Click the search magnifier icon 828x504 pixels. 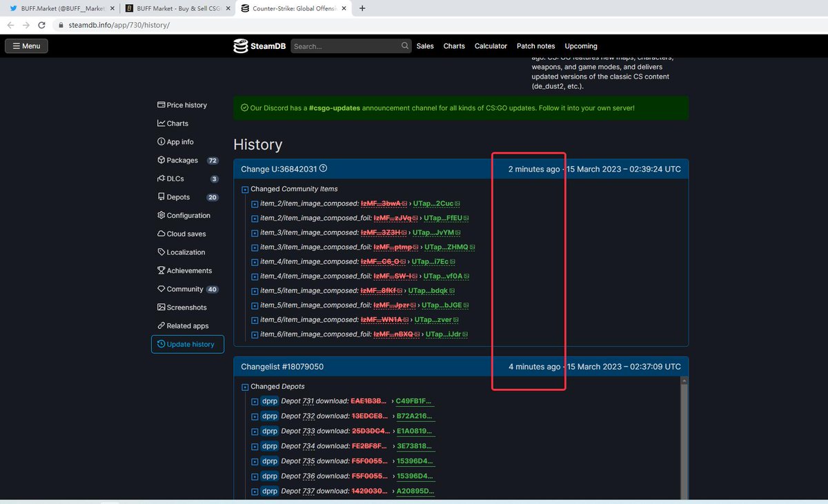point(405,46)
